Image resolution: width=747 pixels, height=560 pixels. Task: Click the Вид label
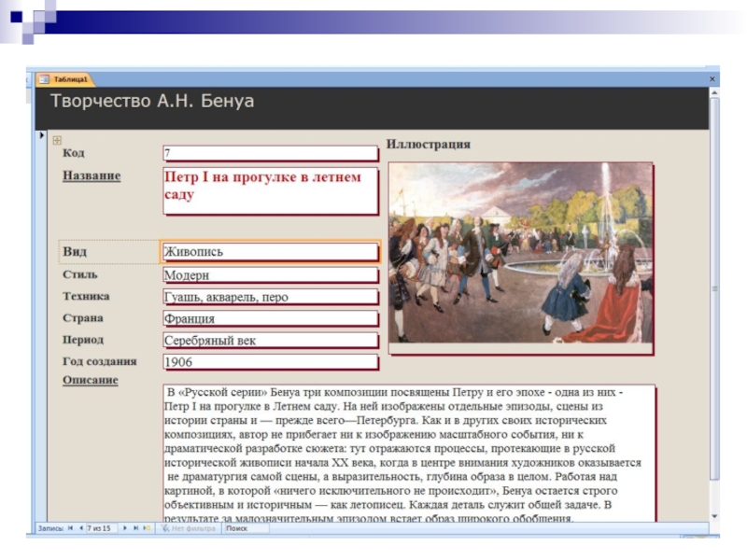coord(75,251)
